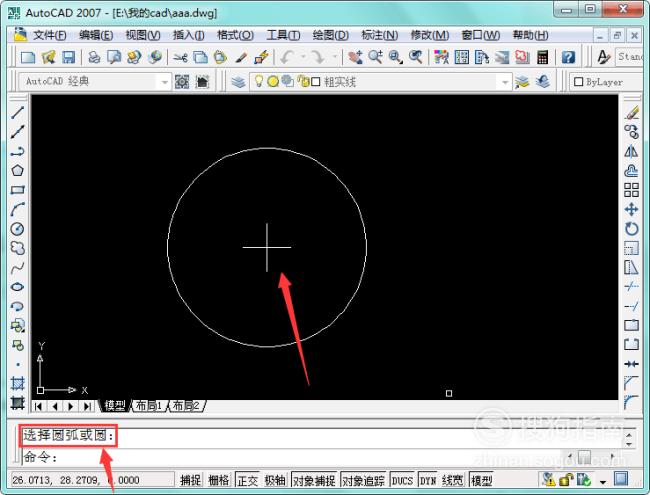Click the Undo arrow icon
This screenshot has height=495, width=650.
[x=287, y=57]
